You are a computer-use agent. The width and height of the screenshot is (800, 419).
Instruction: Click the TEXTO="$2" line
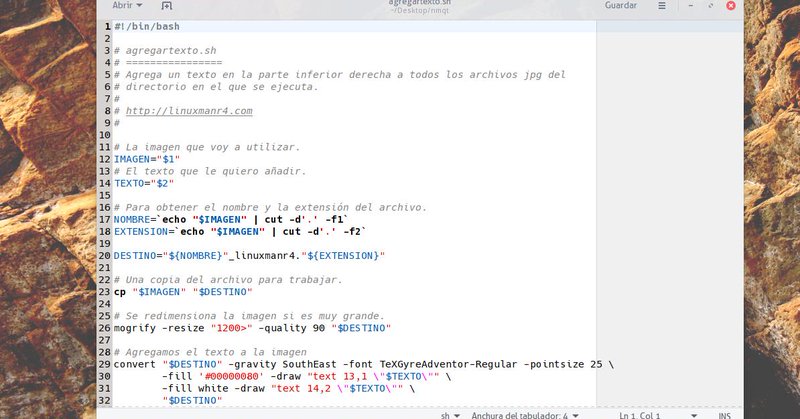click(x=143, y=183)
